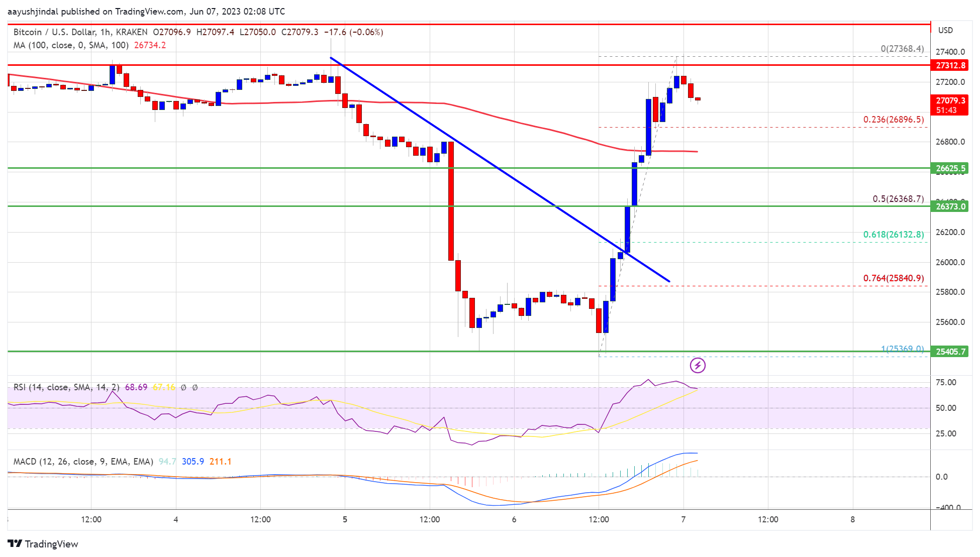Click the Fibonacci label 0(27368.4)
Image resolution: width=980 pixels, height=557 pixels.
point(902,49)
